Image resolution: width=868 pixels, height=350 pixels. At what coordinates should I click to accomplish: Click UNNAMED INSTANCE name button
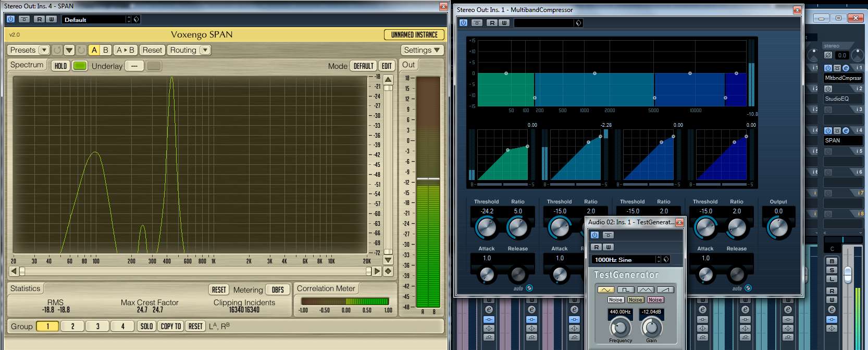click(x=414, y=34)
